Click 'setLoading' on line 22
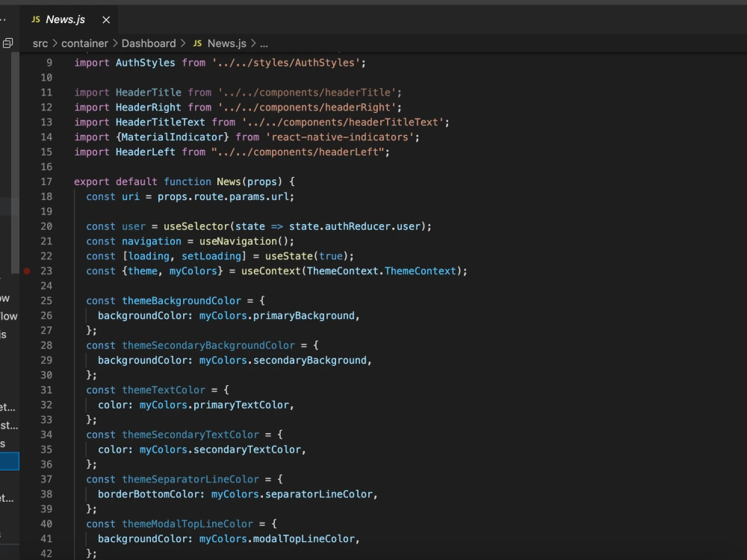 [211, 256]
